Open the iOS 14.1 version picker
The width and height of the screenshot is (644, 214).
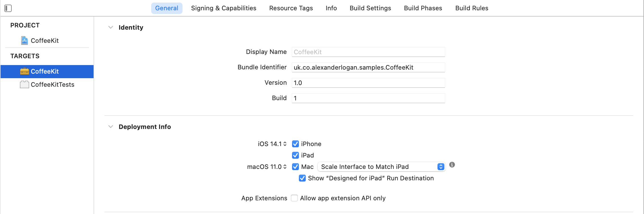[272, 144]
